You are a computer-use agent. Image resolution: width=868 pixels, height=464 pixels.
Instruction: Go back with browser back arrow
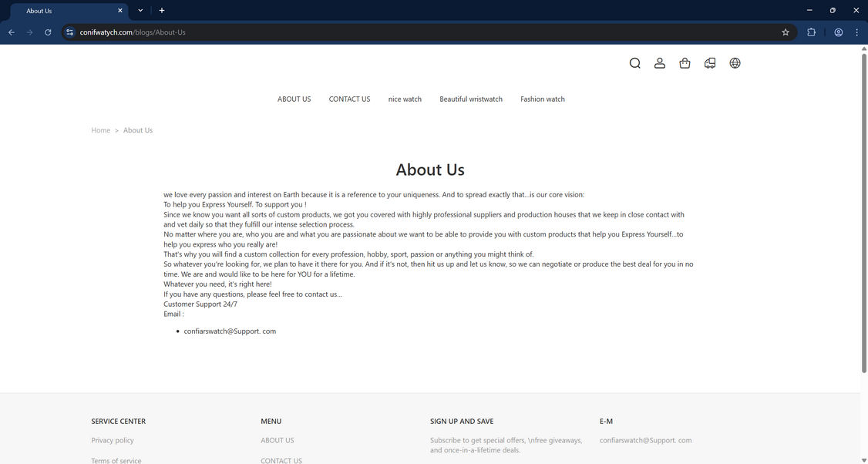click(x=12, y=32)
